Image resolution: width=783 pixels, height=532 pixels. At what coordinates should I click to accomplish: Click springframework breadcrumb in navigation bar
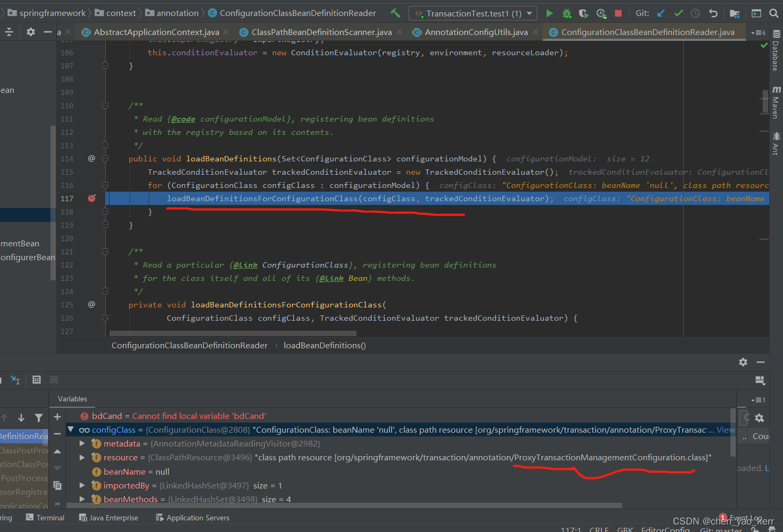click(46, 13)
